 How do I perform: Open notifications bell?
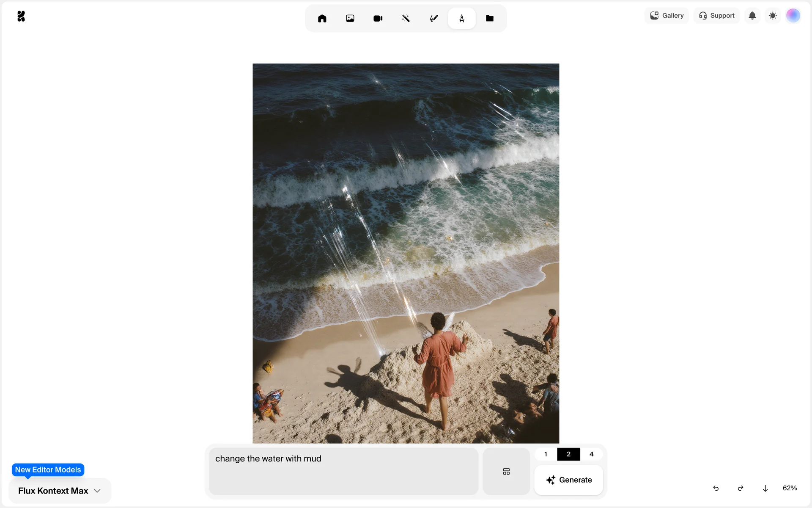tap(752, 16)
